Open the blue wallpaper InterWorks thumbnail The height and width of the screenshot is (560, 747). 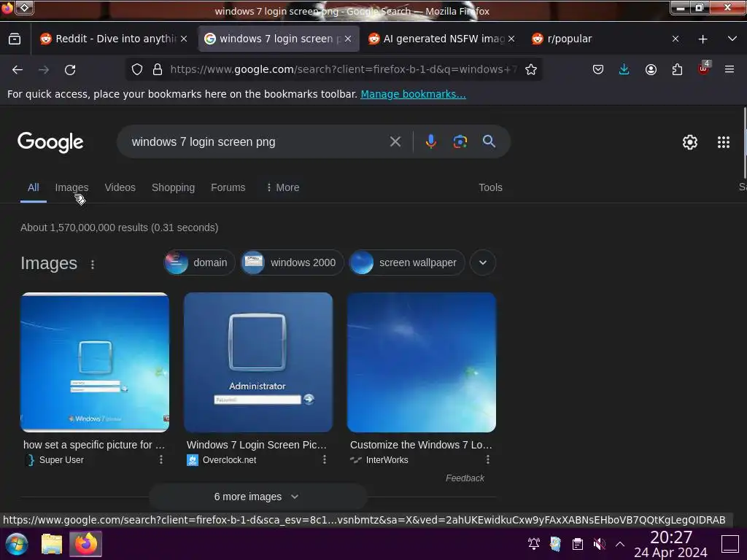tap(422, 362)
